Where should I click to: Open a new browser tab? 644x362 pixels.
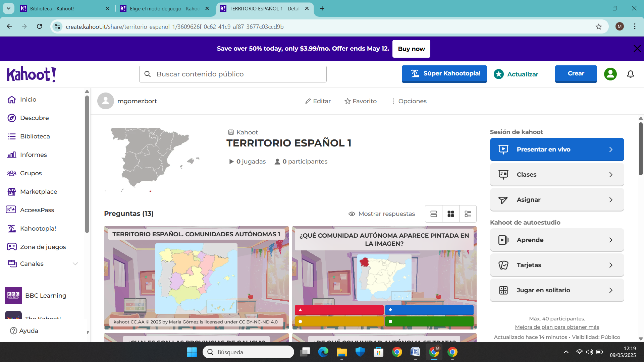point(322,8)
